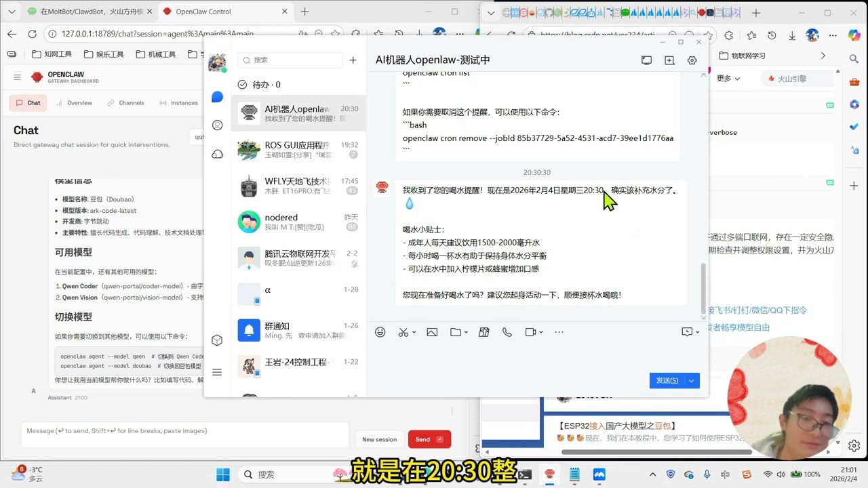Click the blue 发送(S) send button
This screenshot has width=868, height=488.
pyautogui.click(x=667, y=380)
